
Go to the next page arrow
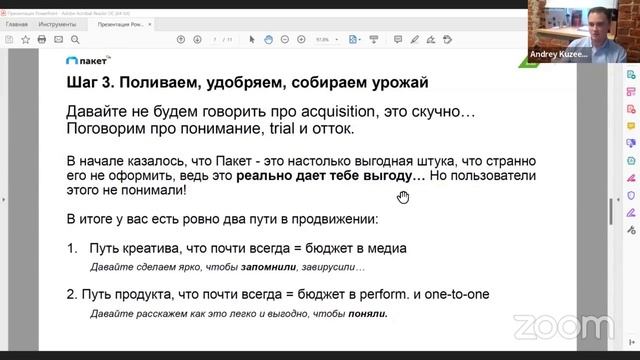[197, 40]
